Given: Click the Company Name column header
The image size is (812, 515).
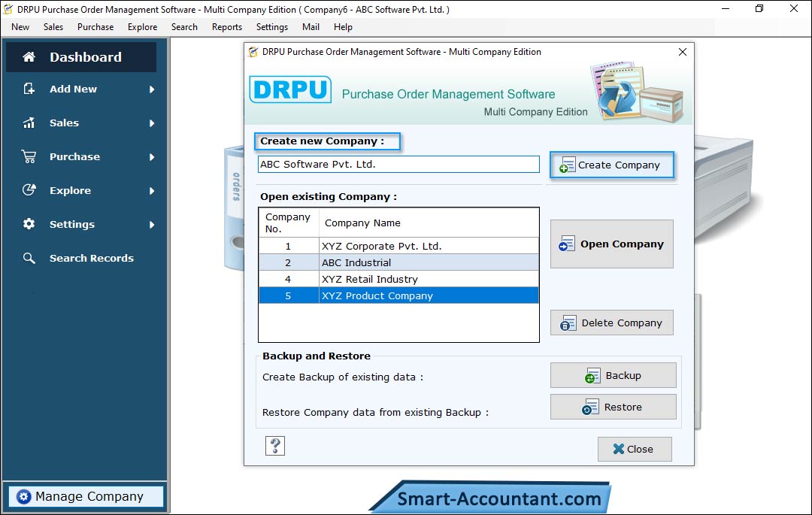Looking at the screenshot, I should pos(429,223).
